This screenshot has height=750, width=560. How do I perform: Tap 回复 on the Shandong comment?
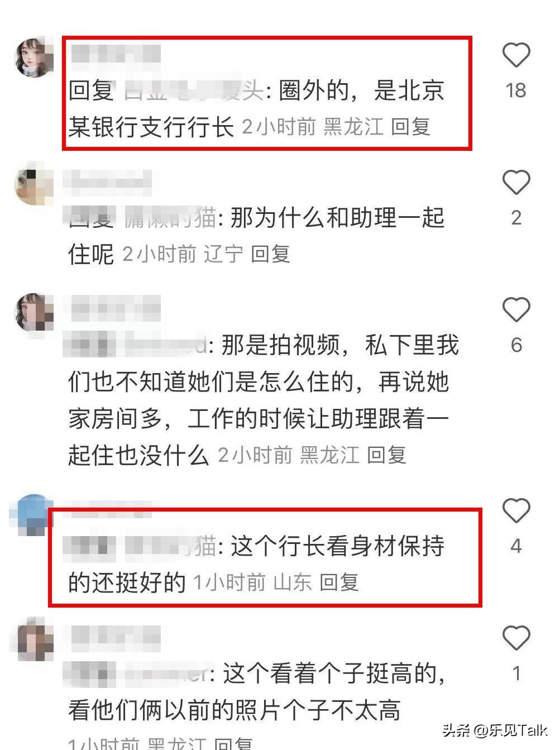tap(339, 582)
